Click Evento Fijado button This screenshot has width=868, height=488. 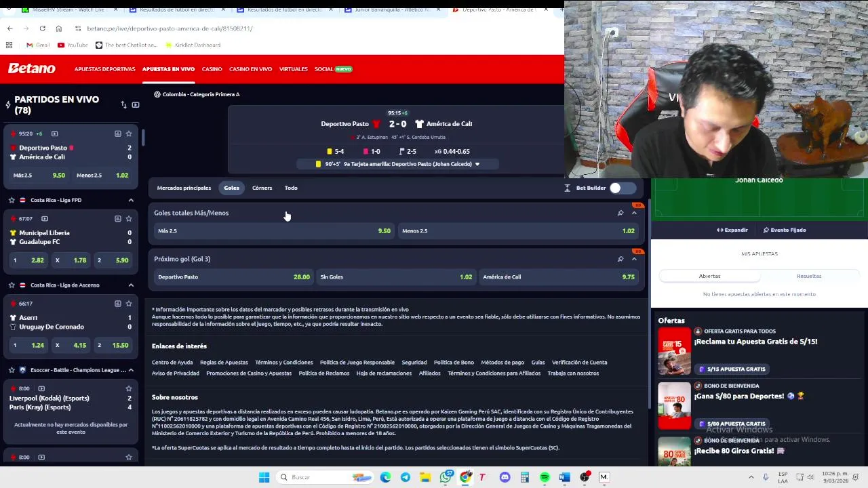click(785, 230)
